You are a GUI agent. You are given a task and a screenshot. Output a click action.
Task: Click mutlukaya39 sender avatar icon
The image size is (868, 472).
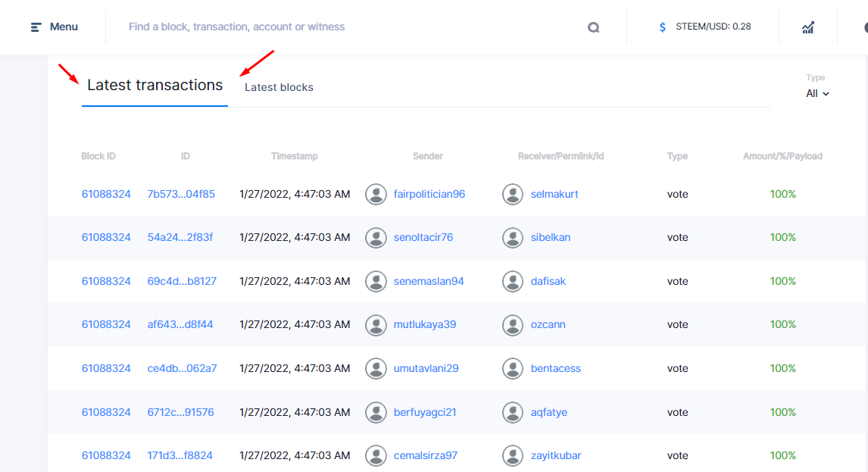coord(376,325)
